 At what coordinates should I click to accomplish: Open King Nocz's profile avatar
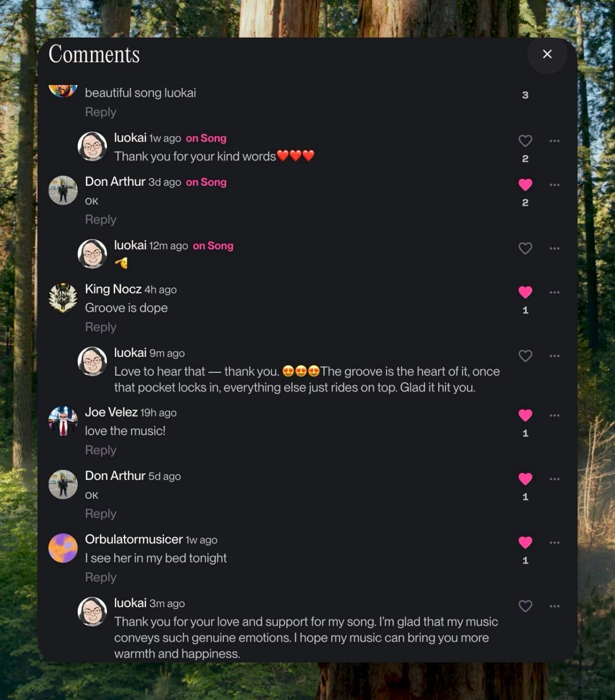click(63, 297)
